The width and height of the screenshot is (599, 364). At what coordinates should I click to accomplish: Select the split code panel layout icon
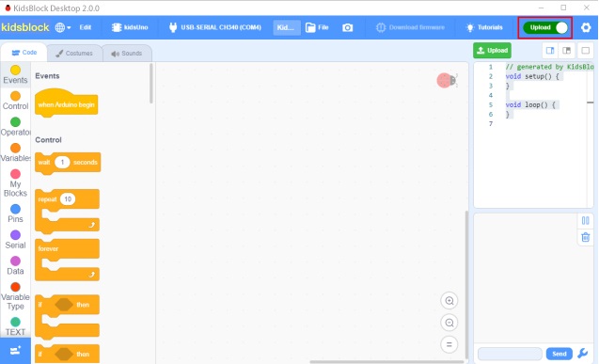566,51
